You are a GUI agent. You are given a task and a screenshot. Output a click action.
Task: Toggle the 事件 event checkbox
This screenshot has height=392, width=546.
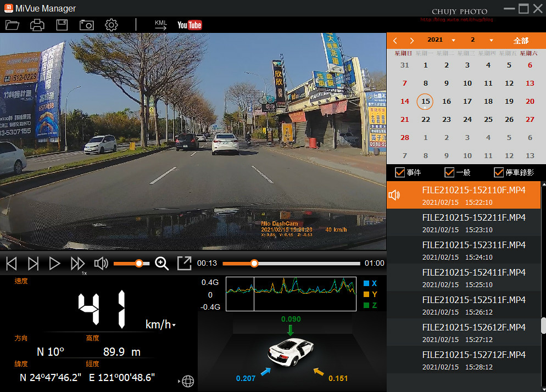pyautogui.click(x=400, y=172)
